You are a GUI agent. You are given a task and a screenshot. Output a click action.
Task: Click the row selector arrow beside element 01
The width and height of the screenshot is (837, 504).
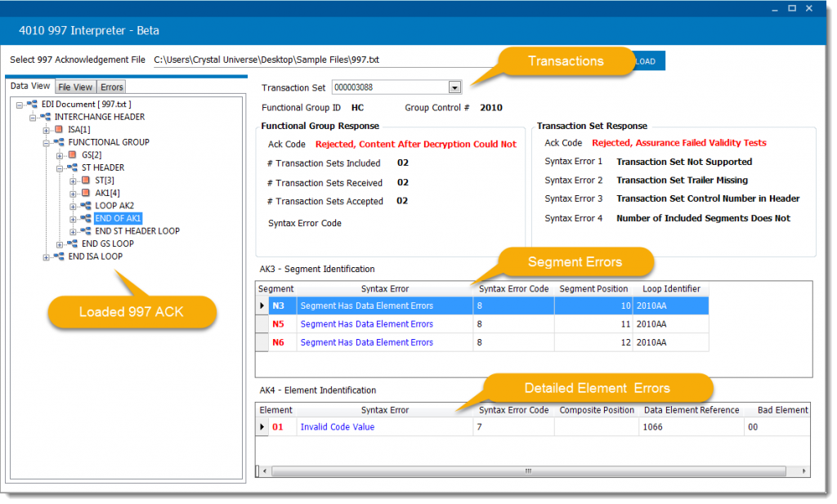263,426
